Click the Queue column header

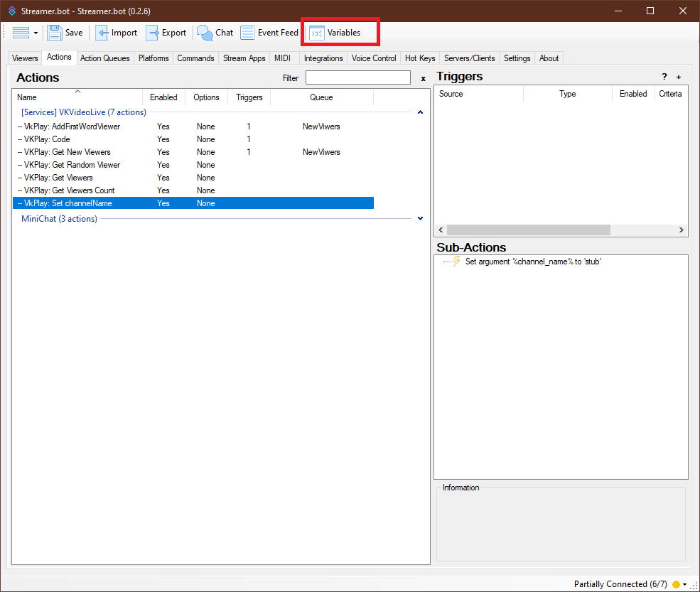coord(321,97)
